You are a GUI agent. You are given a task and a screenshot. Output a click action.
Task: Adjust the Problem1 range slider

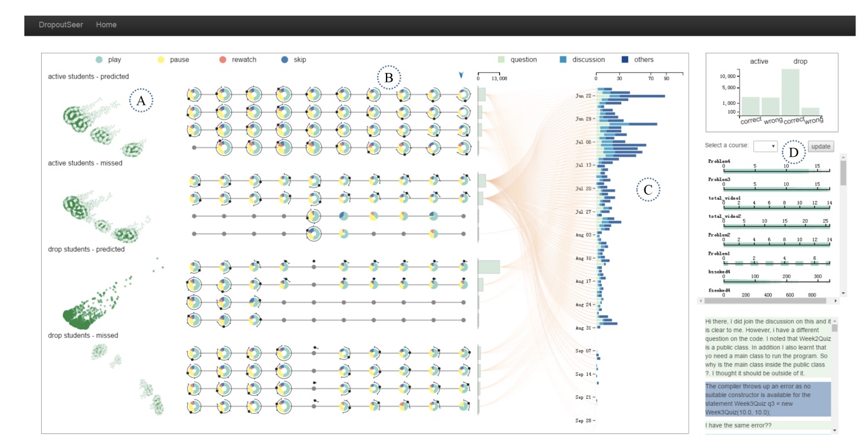coord(776,263)
